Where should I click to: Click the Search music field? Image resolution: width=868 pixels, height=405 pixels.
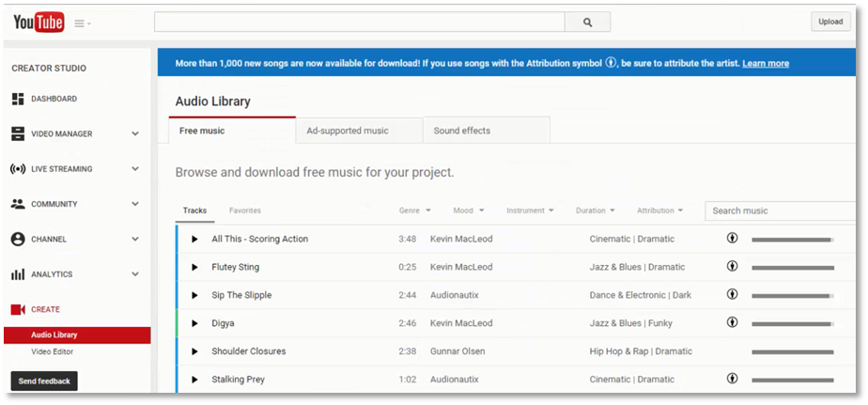pyautogui.click(x=780, y=211)
